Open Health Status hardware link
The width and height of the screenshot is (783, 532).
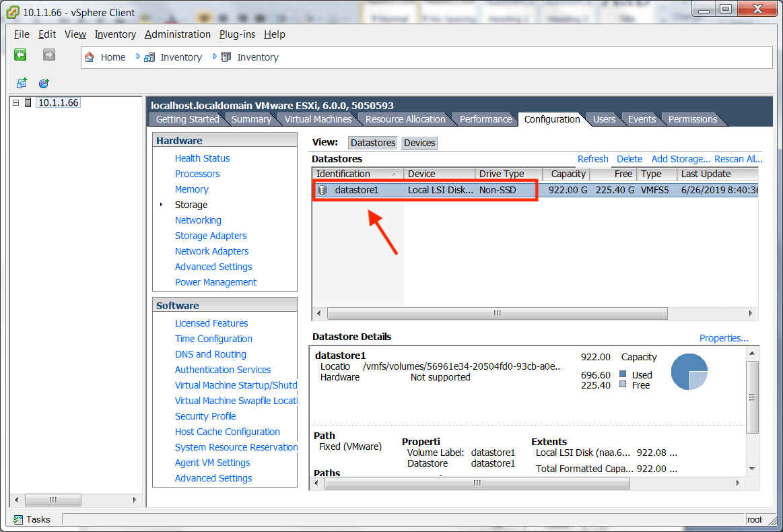tap(202, 158)
